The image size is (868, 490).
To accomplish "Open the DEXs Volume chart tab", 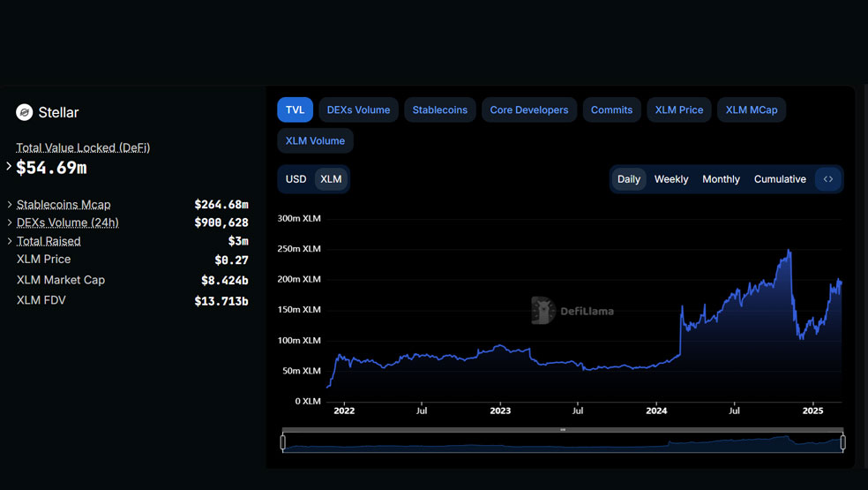I will [x=358, y=109].
